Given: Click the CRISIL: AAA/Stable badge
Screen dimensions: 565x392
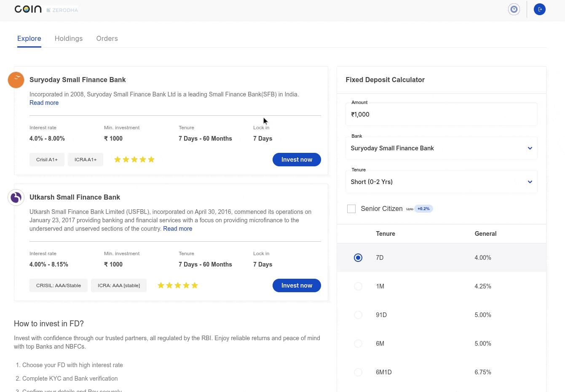Looking at the screenshot, I should [x=59, y=285].
